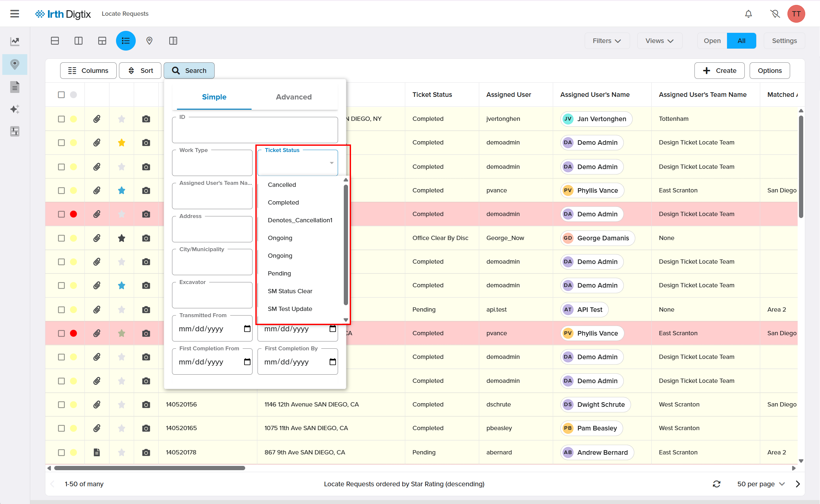Open the Columns button
Viewport: 820px width, 504px height.
(88, 71)
